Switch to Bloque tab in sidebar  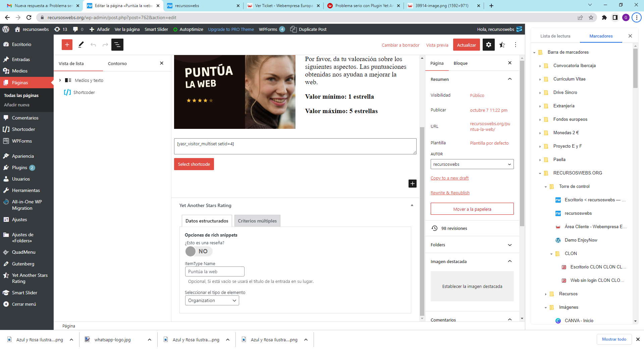click(461, 63)
